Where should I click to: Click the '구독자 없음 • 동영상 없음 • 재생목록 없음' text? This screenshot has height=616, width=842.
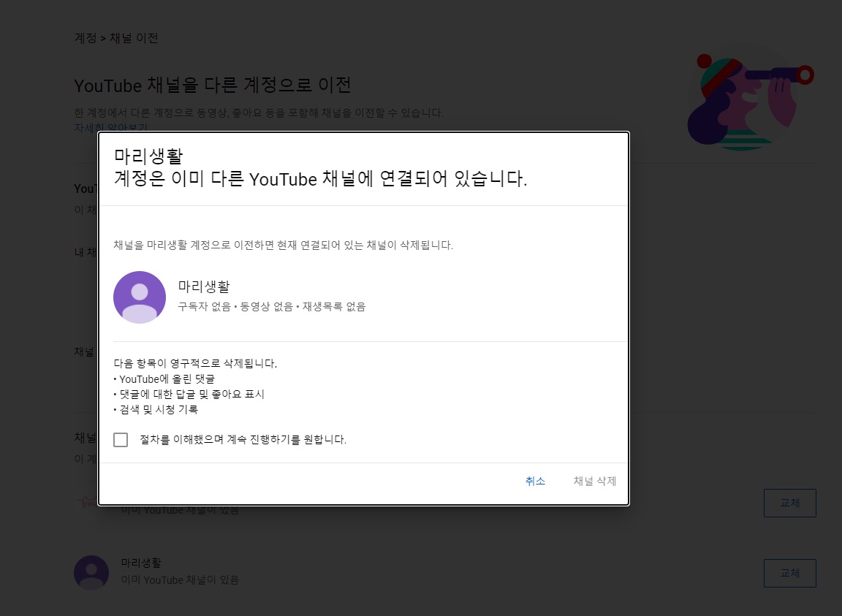point(272,307)
